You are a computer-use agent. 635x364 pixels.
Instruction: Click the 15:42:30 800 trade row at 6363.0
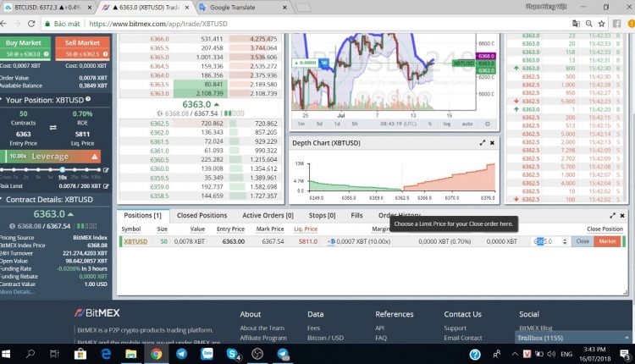click(x=567, y=68)
